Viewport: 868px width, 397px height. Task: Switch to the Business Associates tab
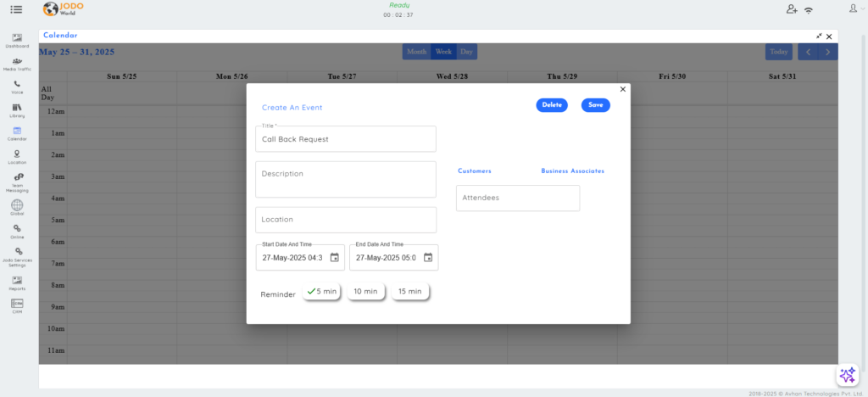572,171
